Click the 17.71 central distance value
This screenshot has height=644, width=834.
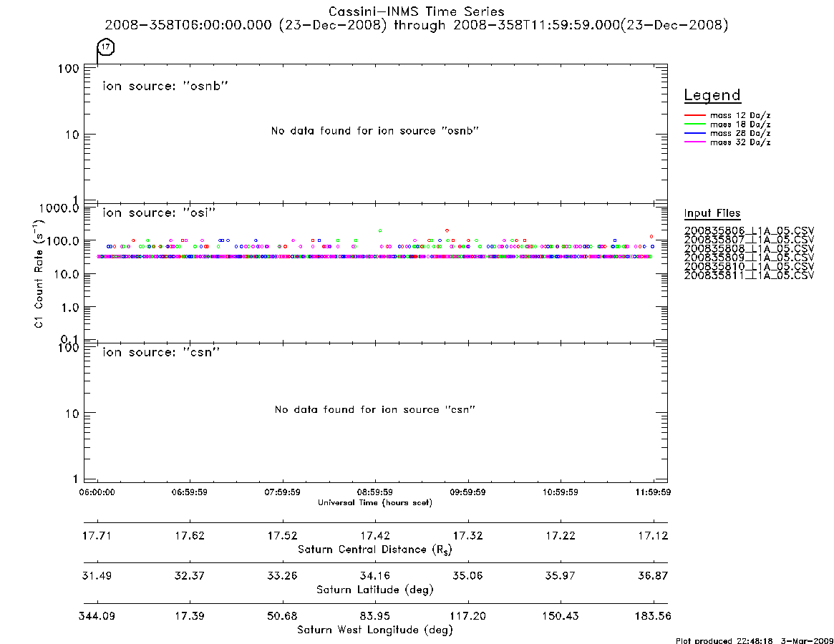(x=97, y=535)
